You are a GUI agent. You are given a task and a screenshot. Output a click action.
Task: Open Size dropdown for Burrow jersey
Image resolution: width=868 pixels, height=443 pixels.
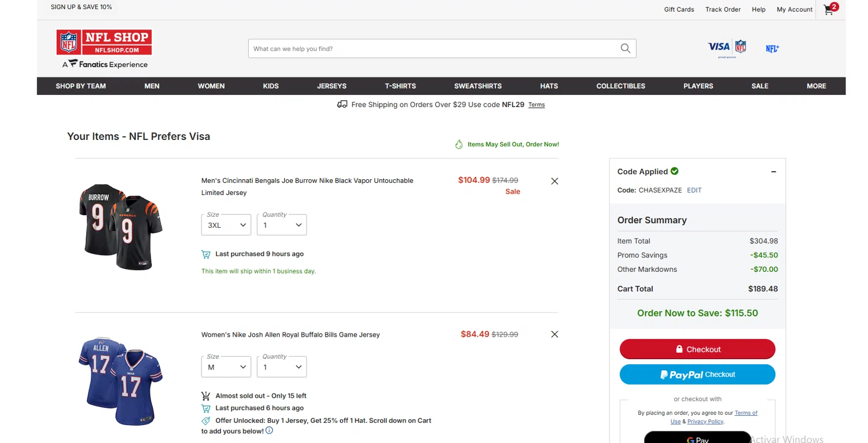point(226,225)
